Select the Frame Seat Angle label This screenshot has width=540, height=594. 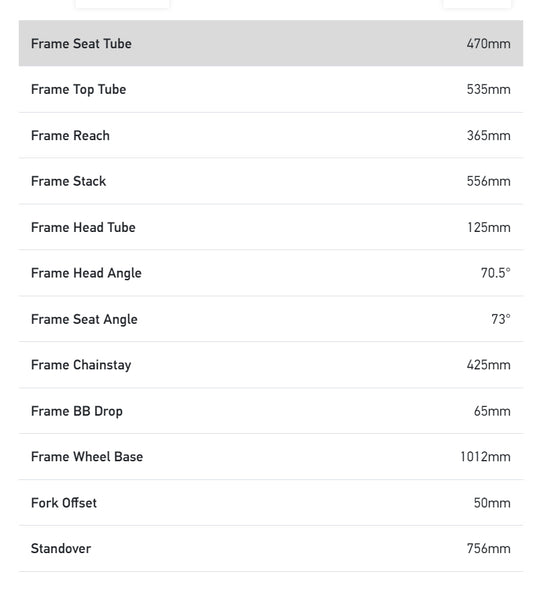point(84,320)
